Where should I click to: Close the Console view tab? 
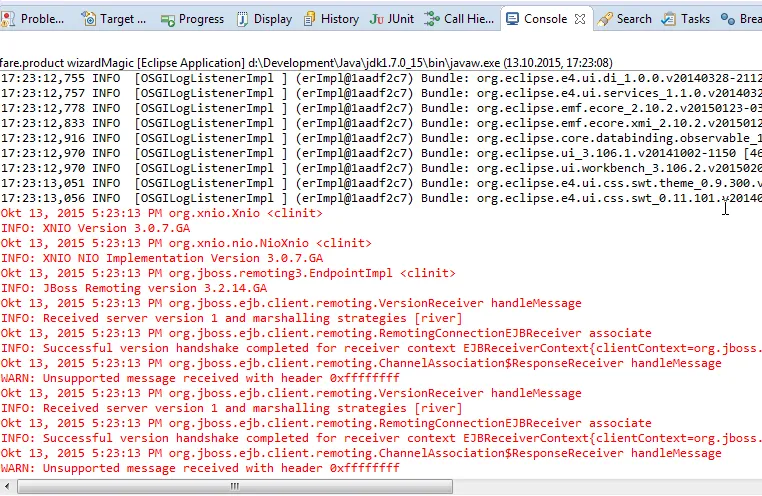point(580,19)
